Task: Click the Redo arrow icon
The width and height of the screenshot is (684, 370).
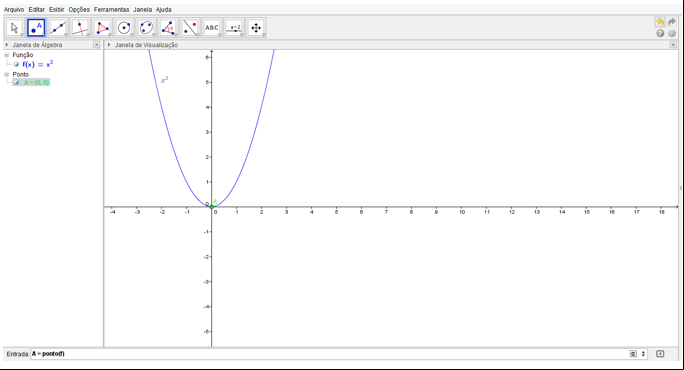Action: coord(672,22)
